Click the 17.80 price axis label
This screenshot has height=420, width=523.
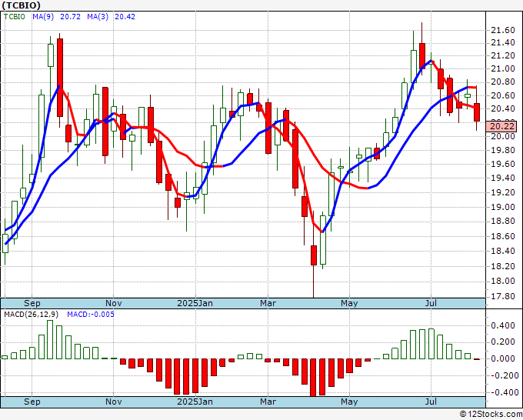click(503, 297)
